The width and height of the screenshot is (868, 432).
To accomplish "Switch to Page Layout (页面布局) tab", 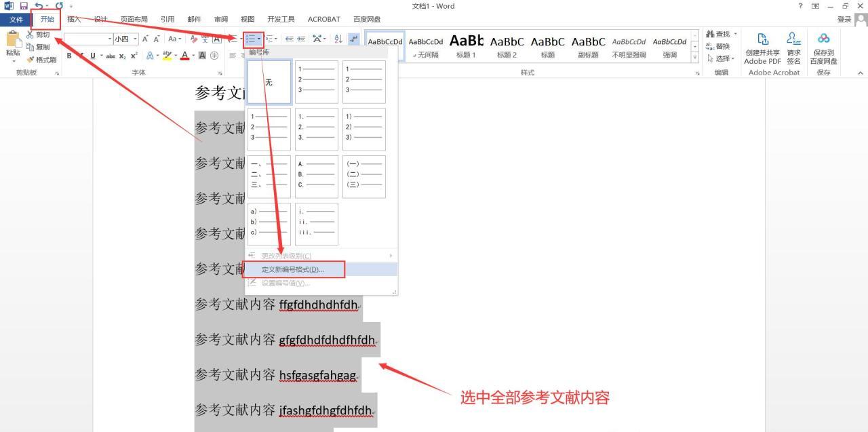I will (x=134, y=19).
